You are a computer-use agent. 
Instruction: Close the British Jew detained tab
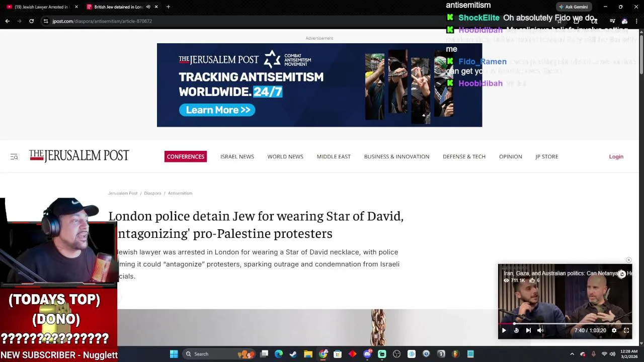(156, 7)
